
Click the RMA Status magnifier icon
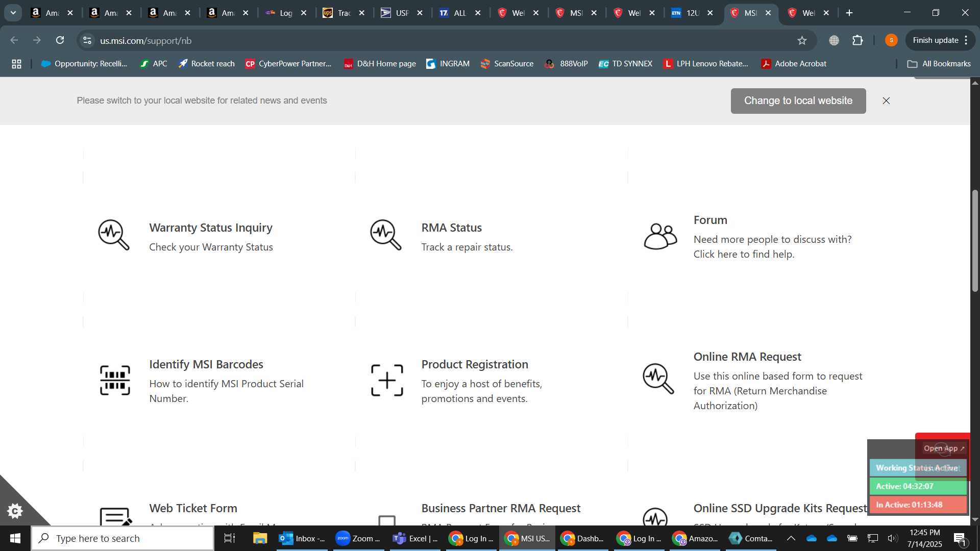tap(386, 235)
